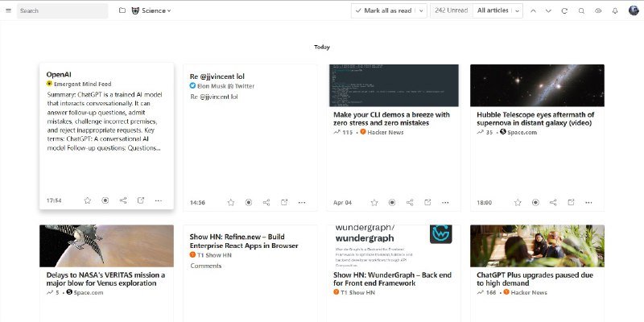Click Mark all as read button
This screenshot has width=644, height=322.
coord(384,10)
